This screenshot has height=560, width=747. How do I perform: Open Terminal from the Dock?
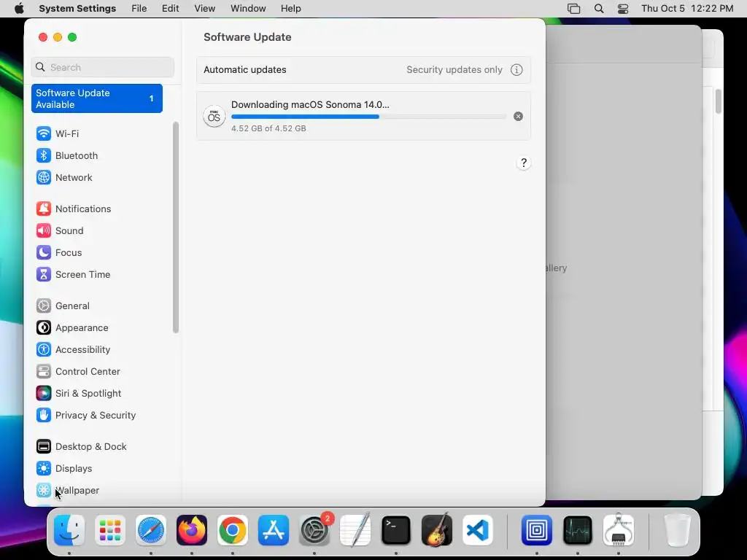click(x=396, y=530)
